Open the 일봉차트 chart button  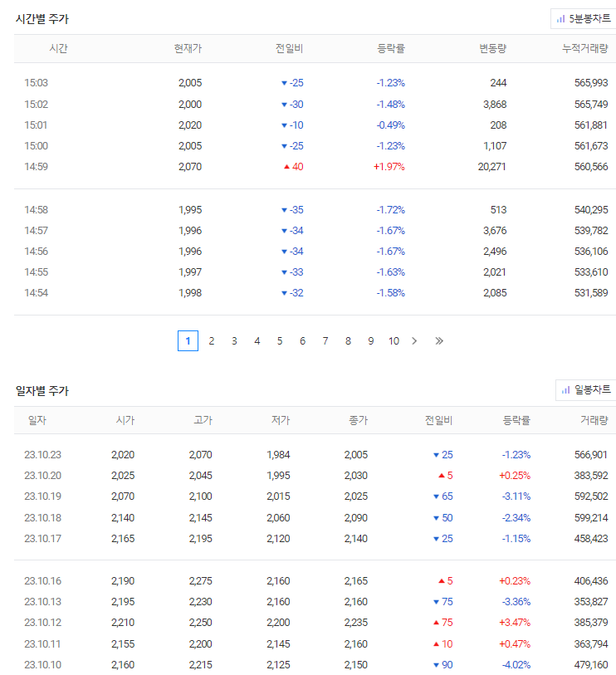pos(586,390)
